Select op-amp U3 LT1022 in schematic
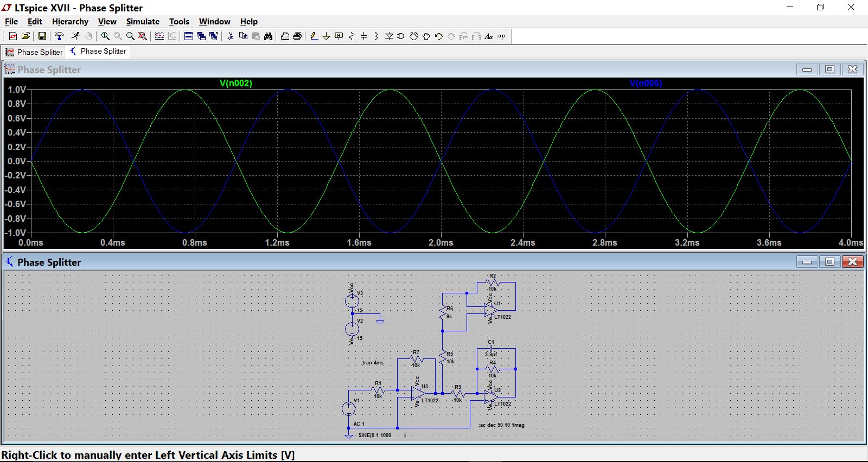 point(418,393)
